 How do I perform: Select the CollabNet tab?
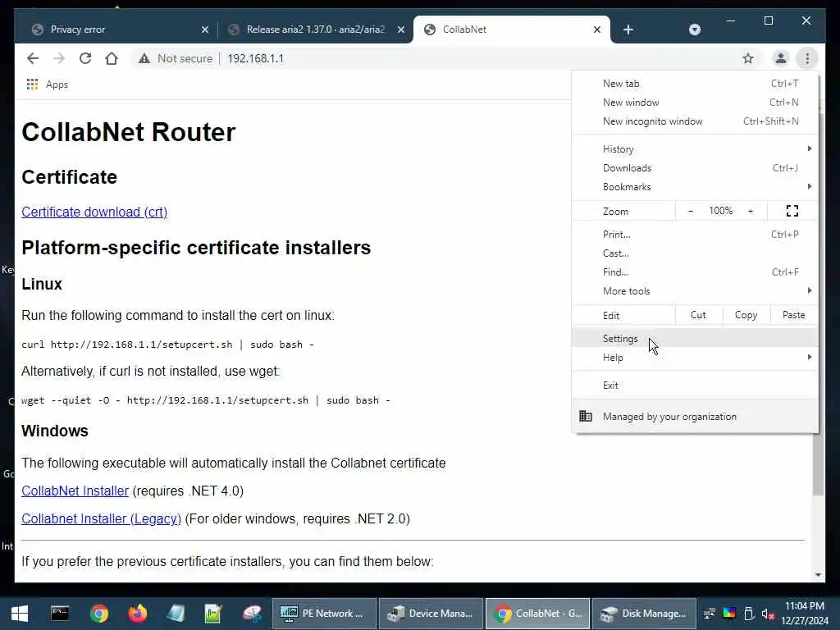[x=512, y=30]
